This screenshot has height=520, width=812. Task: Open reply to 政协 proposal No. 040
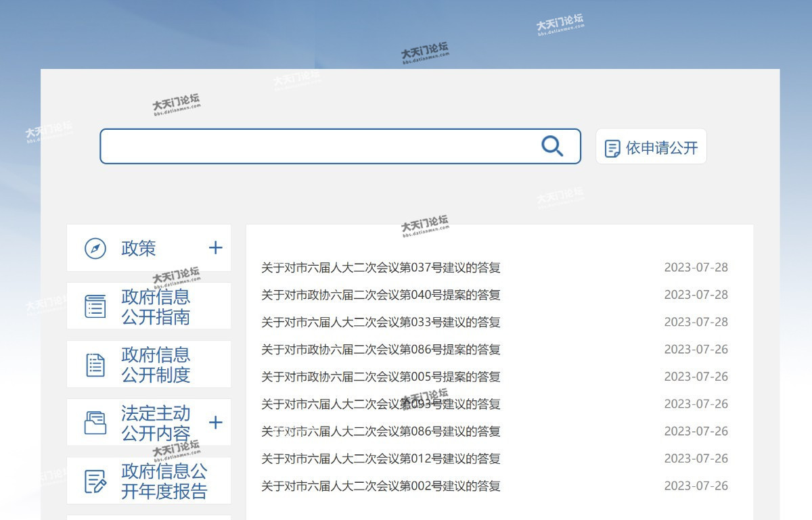pos(381,295)
